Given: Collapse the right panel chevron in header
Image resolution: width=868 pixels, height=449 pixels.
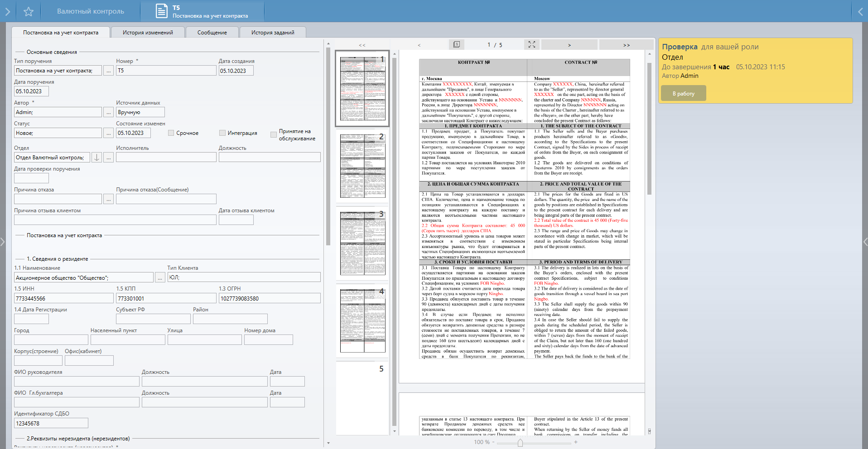Looking at the screenshot, I should click(x=860, y=11).
